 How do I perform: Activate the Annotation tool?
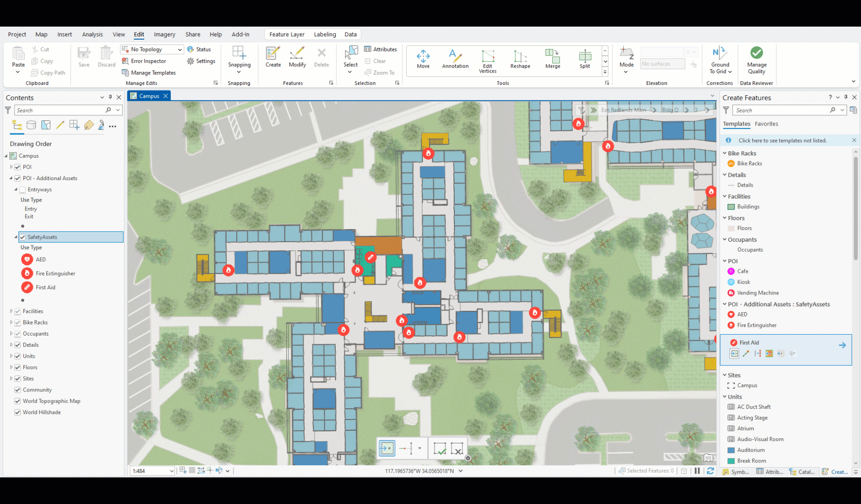pos(455,59)
